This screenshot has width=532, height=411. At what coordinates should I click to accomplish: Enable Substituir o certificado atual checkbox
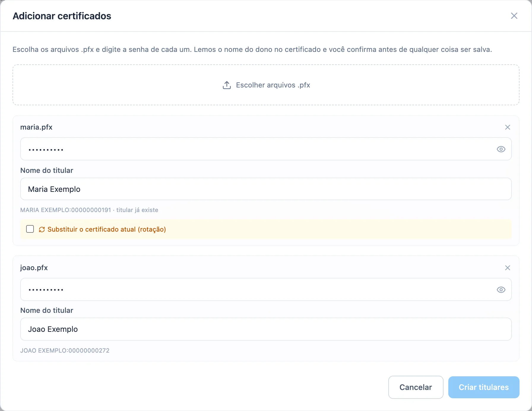[30, 229]
